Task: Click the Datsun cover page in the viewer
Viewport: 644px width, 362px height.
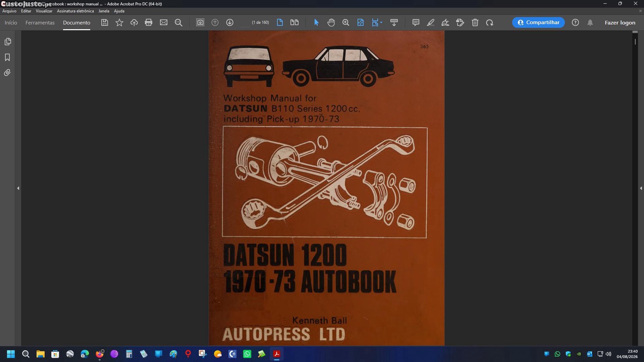Action: click(x=326, y=188)
